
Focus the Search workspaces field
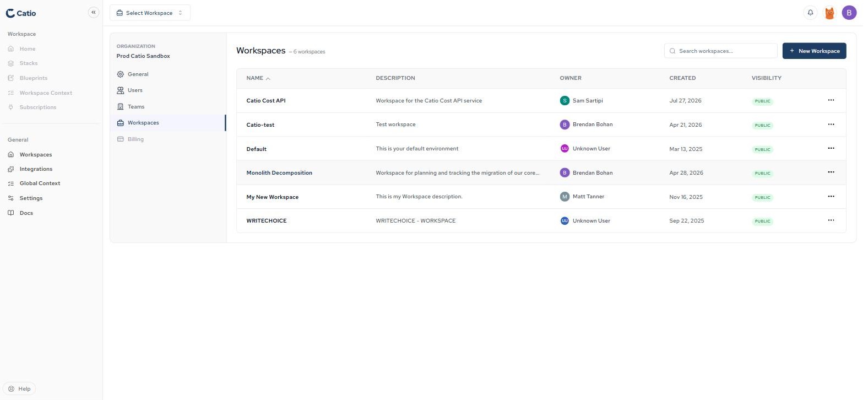pos(720,51)
